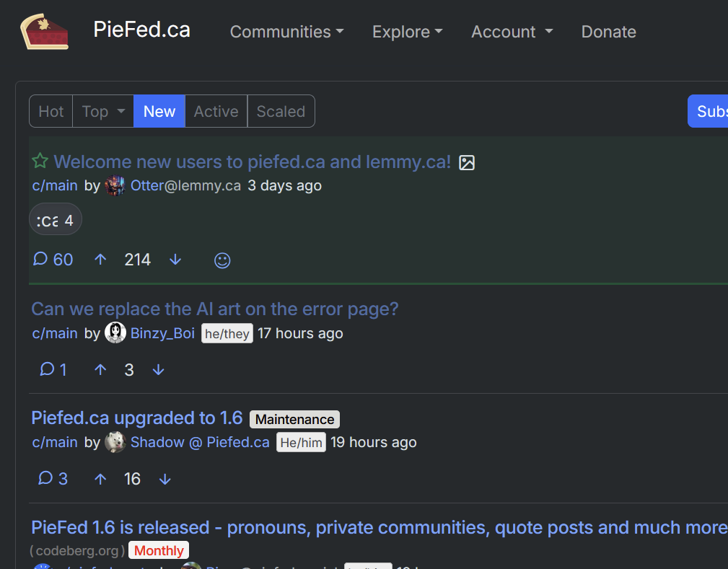Click image icon beside Welcome post title

pyautogui.click(x=467, y=163)
